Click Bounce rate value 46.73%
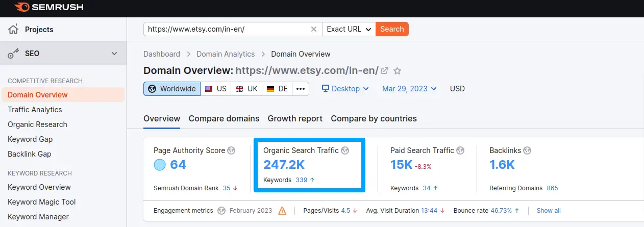 [x=501, y=211]
